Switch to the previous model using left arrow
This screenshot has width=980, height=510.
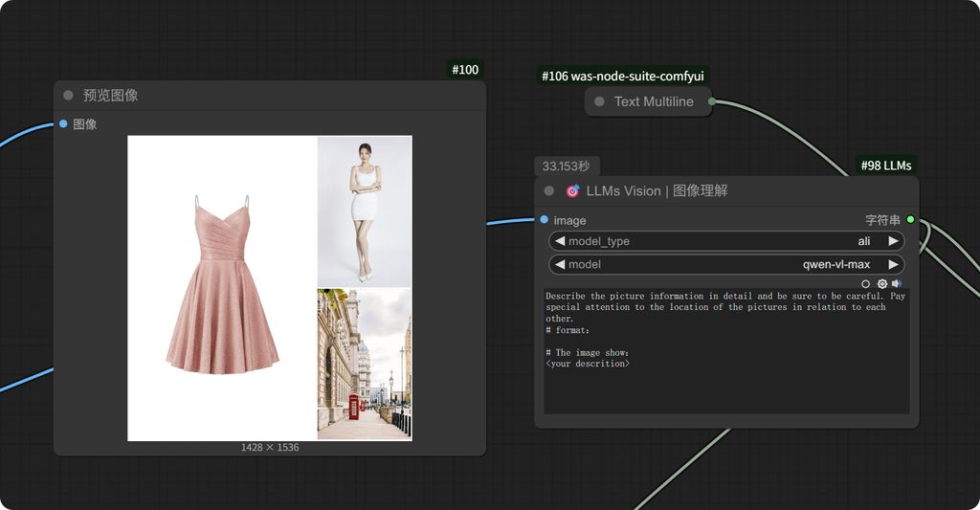tap(560, 264)
